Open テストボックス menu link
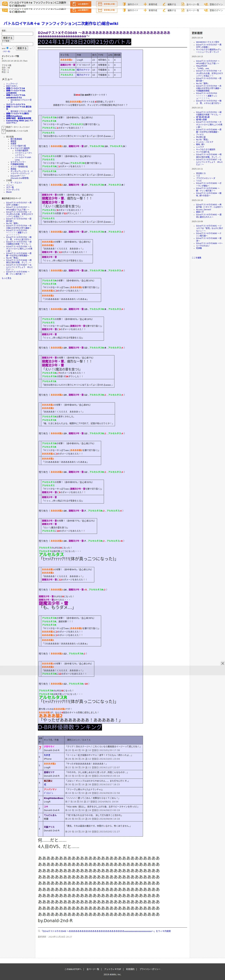Viewport: 225px width, 980px height. [x=13, y=190]
